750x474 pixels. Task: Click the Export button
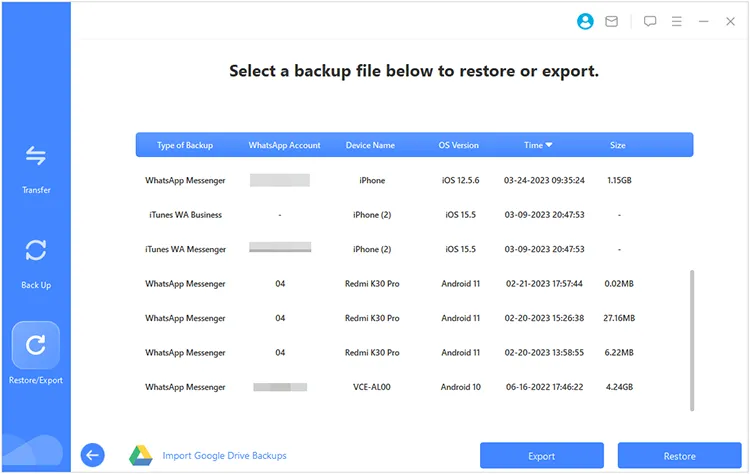pyautogui.click(x=541, y=456)
